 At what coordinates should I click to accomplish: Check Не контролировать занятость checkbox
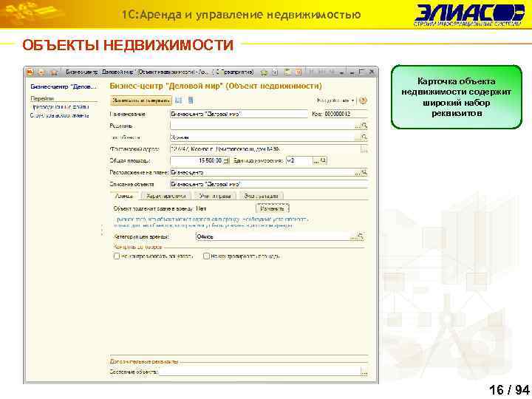tap(117, 256)
